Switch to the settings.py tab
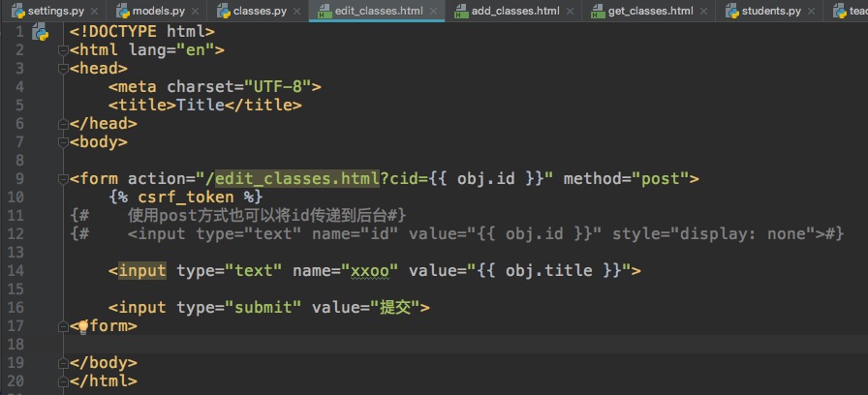The height and width of the screenshot is (395, 868). [x=55, y=11]
